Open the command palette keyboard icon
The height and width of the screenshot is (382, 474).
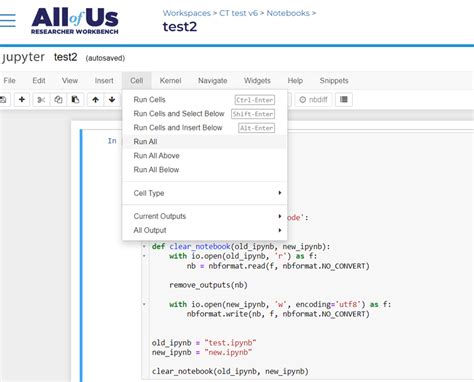point(344,99)
